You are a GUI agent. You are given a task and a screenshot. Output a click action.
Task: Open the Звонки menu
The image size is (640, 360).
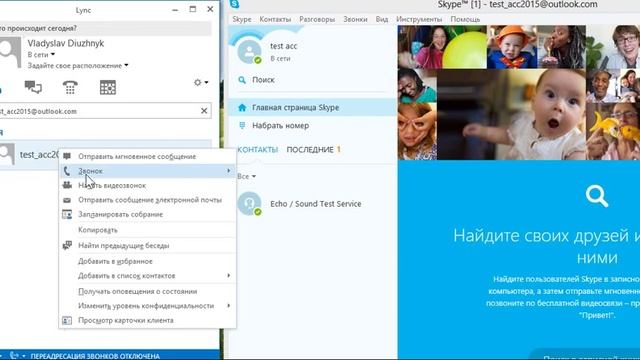point(355,19)
